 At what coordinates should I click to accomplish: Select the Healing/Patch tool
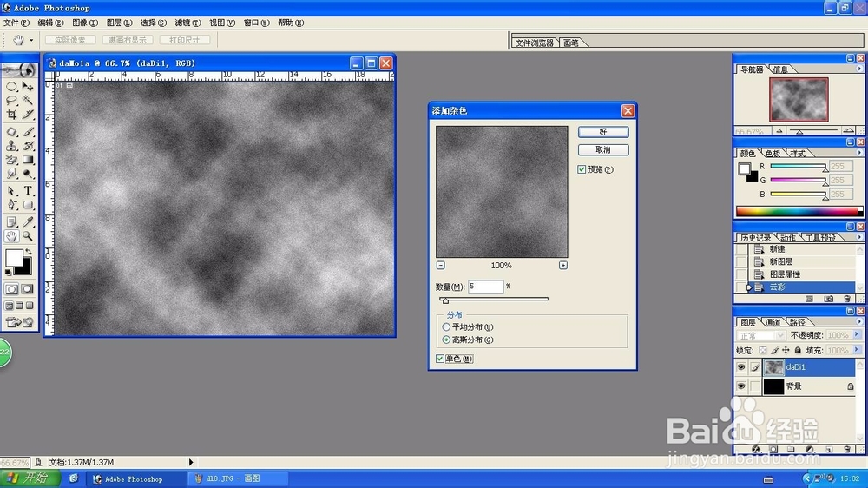11,132
